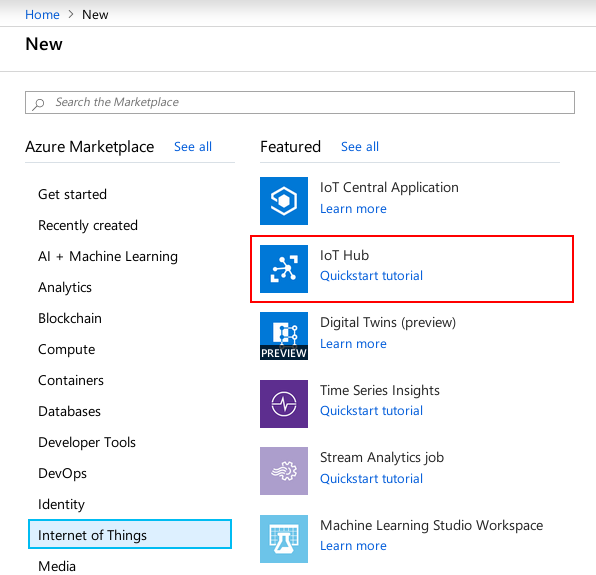This screenshot has width=596, height=575.
Task: Open Quickstart tutorial under Stream Analytics job
Action: pyautogui.click(x=371, y=478)
